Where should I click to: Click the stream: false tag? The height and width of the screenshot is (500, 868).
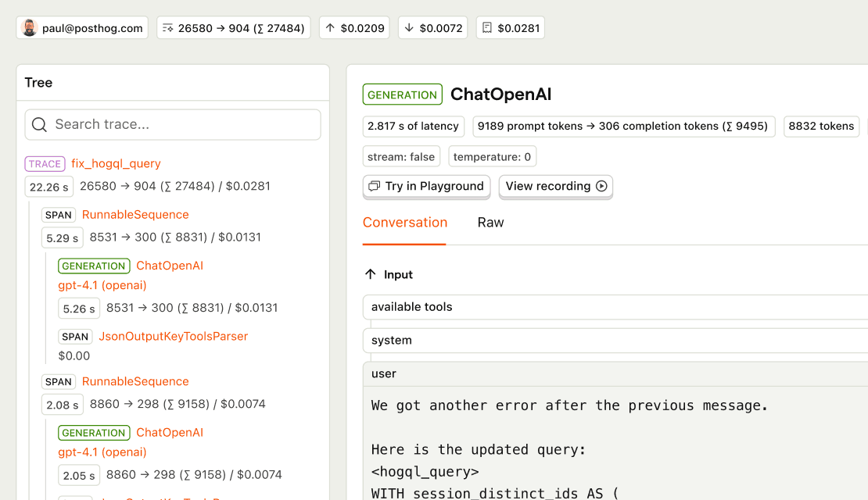pyautogui.click(x=401, y=156)
